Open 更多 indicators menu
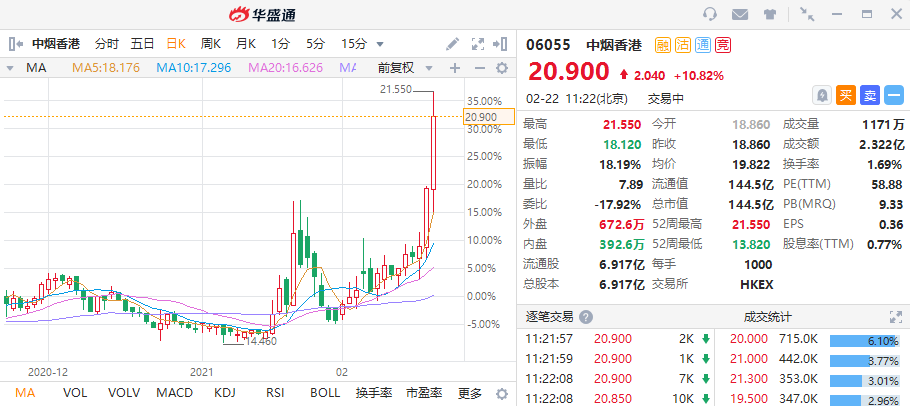The height and width of the screenshot is (406, 910). click(470, 393)
